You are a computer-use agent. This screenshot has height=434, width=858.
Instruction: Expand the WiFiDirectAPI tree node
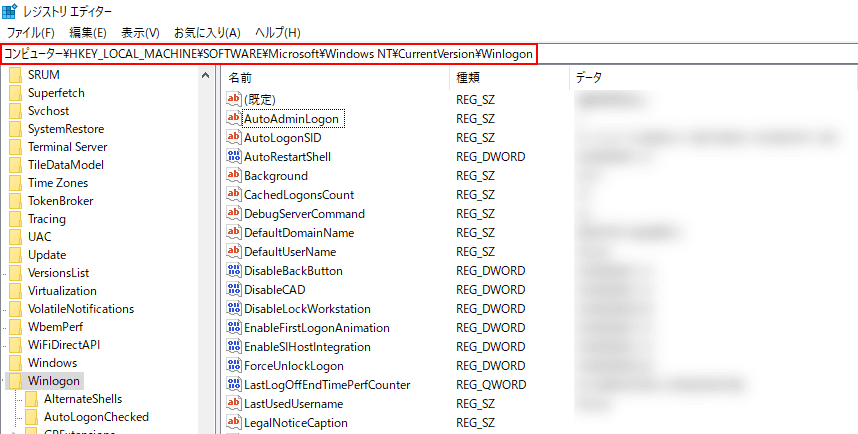click(4, 345)
